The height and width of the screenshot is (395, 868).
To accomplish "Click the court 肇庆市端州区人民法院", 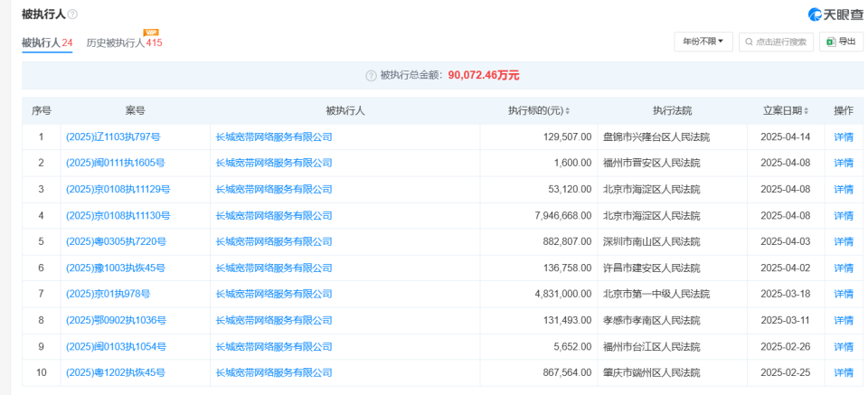I will (652, 373).
